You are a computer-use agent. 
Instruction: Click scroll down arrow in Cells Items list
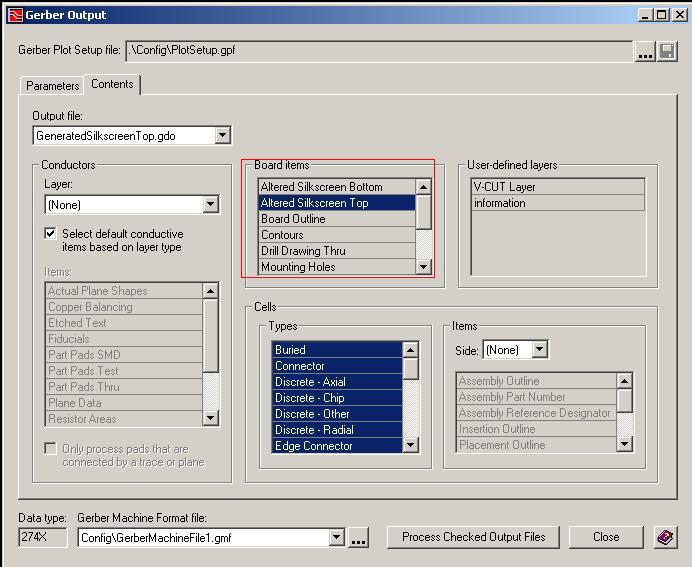pyautogui.click(x=624, y=443)
